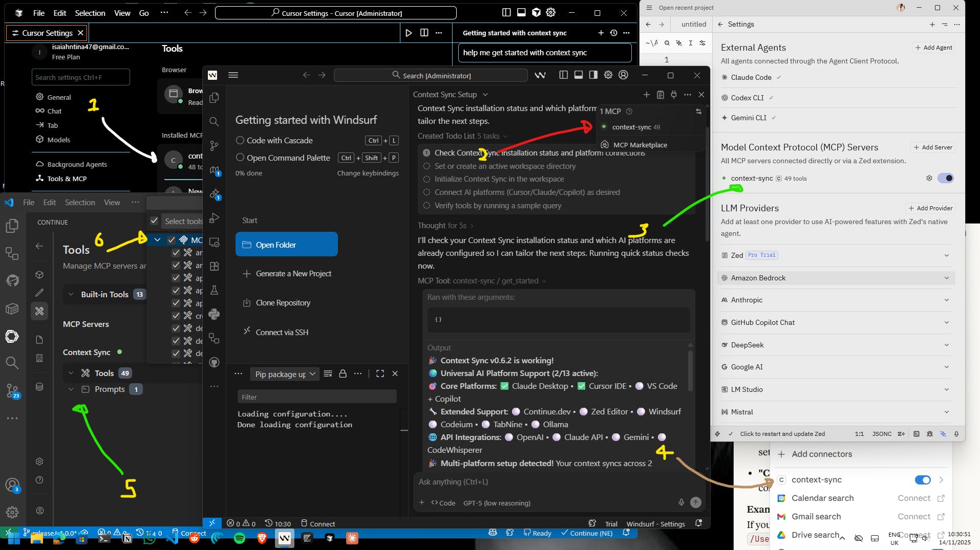Open Notion from the taskbar
The width and height of the screenshot is (980, 550).
point(127,538)
